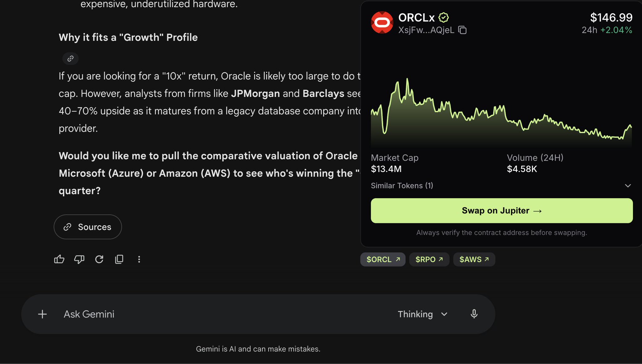Regenerate the response with the redo icon

(99, 259)
